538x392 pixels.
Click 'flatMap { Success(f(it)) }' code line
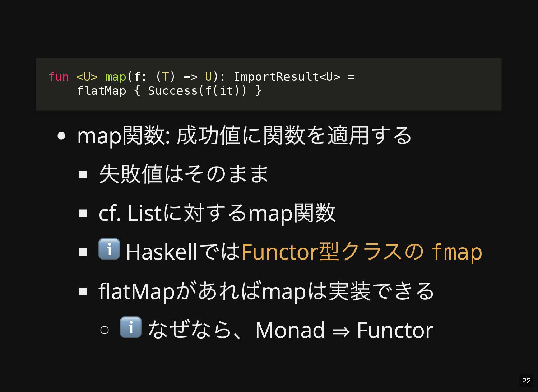point(169,91)
